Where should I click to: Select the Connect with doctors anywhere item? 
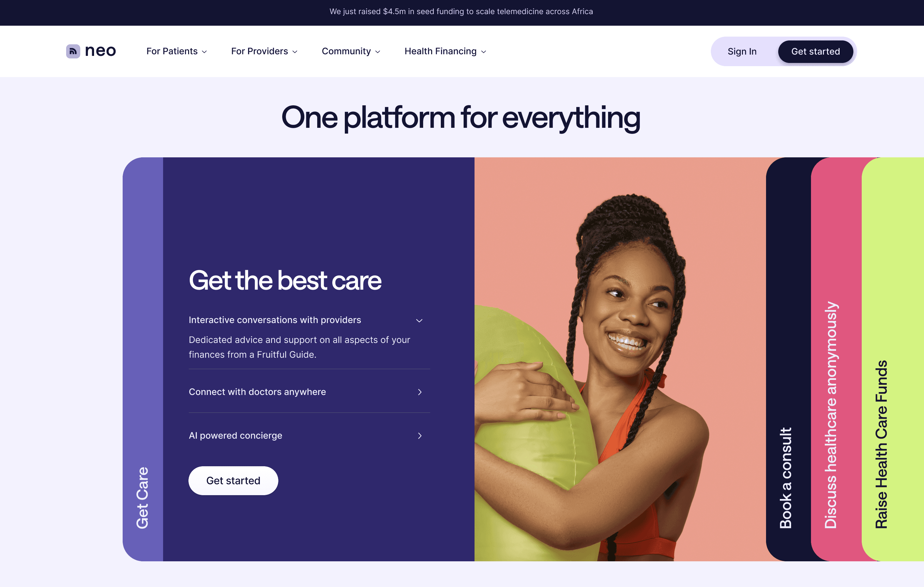coord(309,391)
